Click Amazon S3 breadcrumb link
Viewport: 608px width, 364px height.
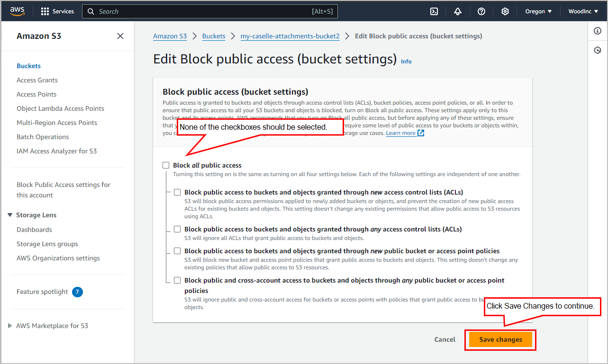pos(170,36)
